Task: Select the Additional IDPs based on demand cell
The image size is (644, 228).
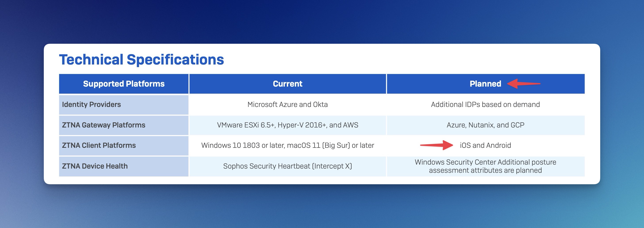Action: point(485,104)
